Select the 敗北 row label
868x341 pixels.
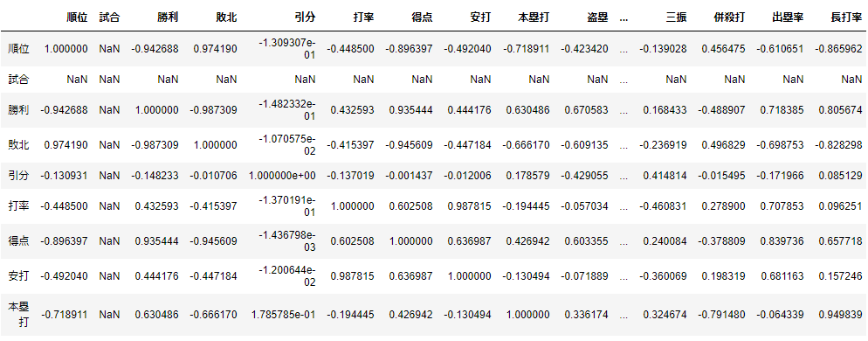pos(19,145)
